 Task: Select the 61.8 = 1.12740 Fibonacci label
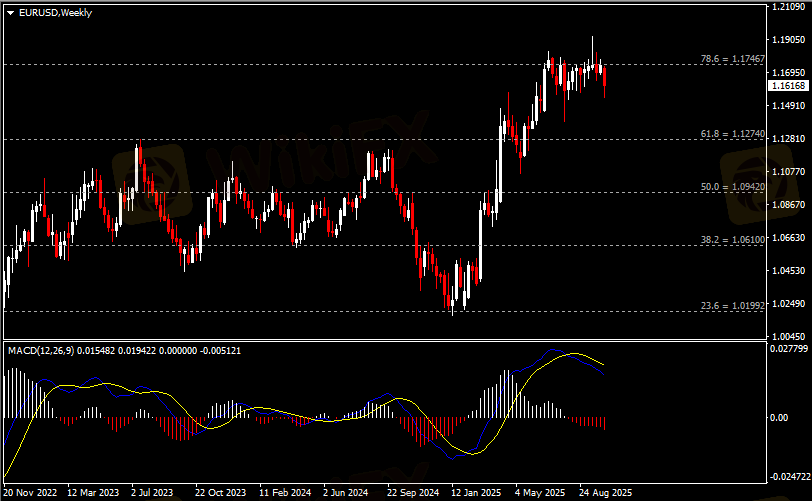[x=732, y=134]
